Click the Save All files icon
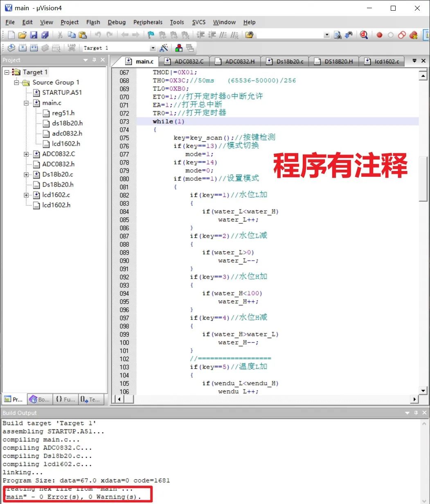The image size is (430, 504). pos(46,35)
